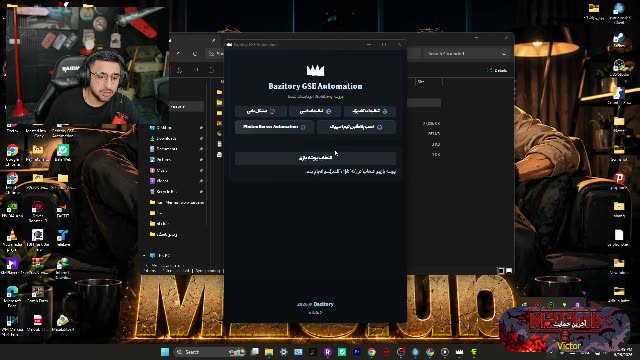Open the Explorer search box dropdown arrow

504,53
